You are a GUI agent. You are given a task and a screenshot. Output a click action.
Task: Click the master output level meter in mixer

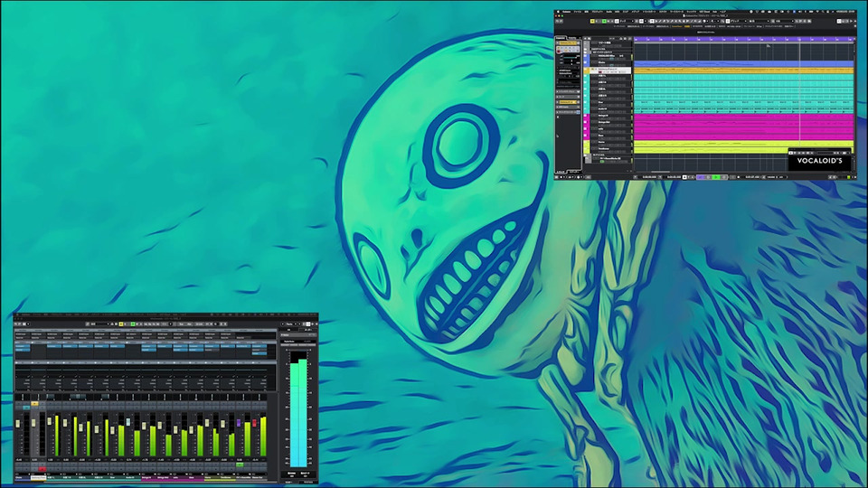click(299, 409)
